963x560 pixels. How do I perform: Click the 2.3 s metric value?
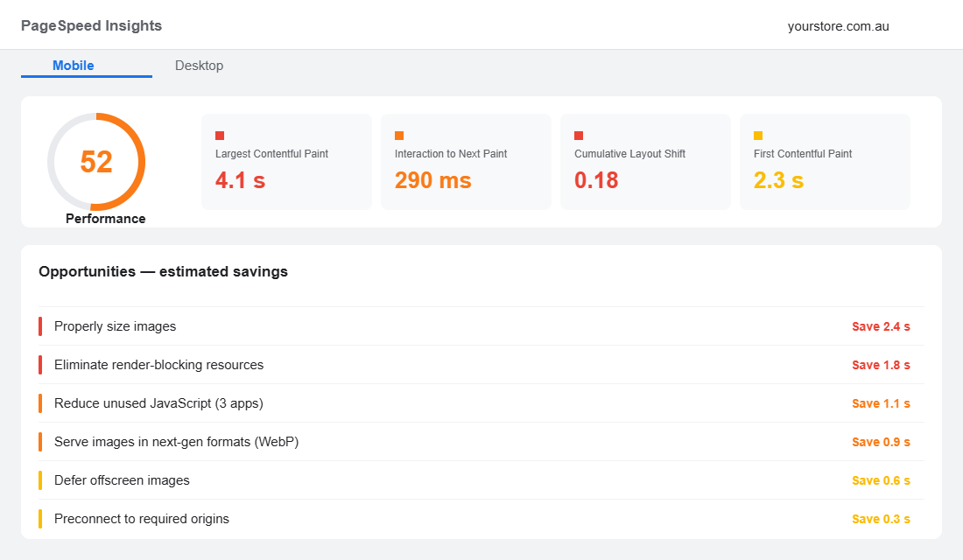click(x=779, y=180)
